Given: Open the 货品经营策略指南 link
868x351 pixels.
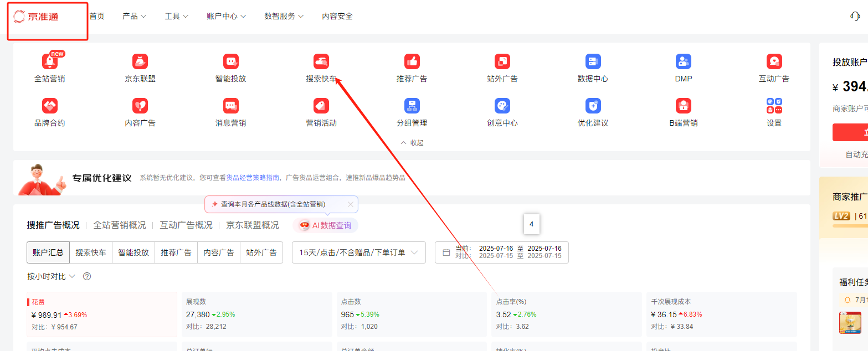Looking at the screenshot, I should 253,178.
